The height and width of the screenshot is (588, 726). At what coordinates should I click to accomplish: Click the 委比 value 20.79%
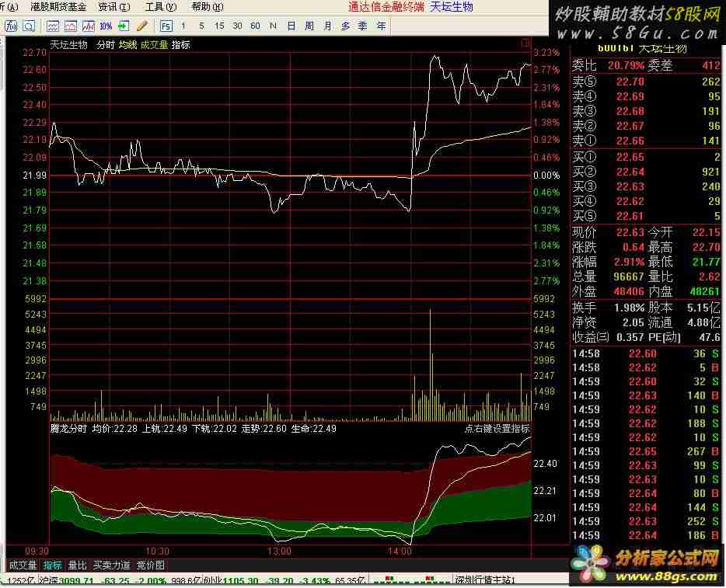pyautogui.click(x=626, y=66)
